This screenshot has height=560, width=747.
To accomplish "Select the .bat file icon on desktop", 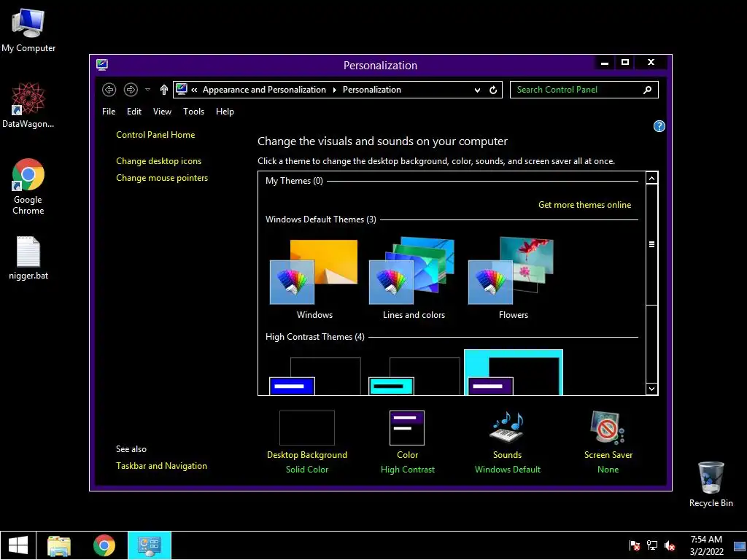I will tap(28, 258).
